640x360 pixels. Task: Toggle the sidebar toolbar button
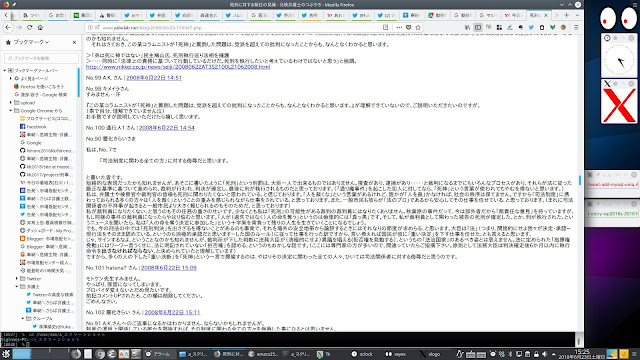[x=478, y=27]
